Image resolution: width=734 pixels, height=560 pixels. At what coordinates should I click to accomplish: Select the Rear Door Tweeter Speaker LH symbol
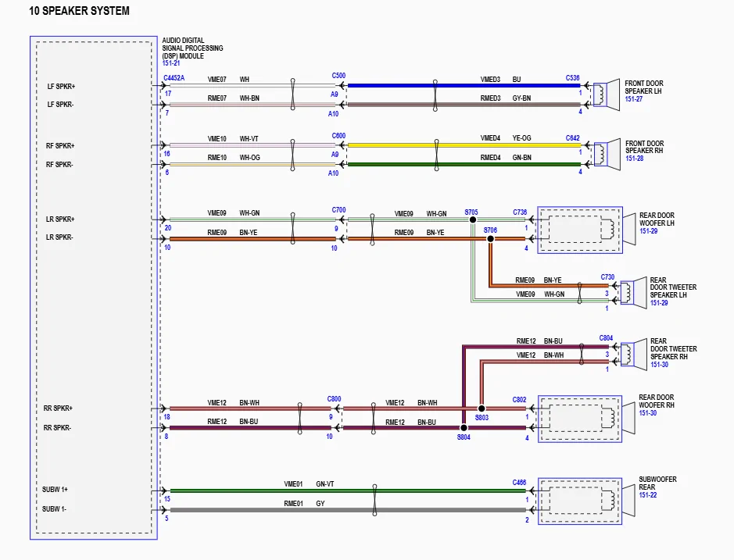tap(632, 291)
